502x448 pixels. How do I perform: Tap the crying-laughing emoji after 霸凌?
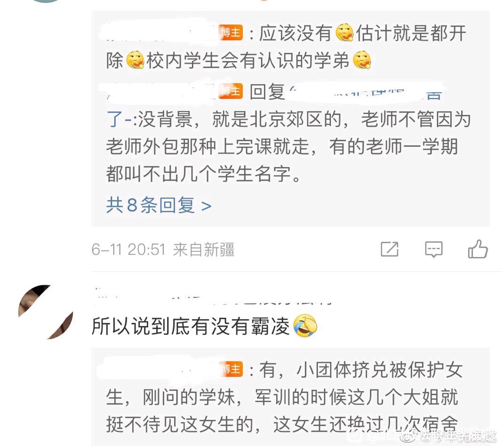tap(305, 325)
